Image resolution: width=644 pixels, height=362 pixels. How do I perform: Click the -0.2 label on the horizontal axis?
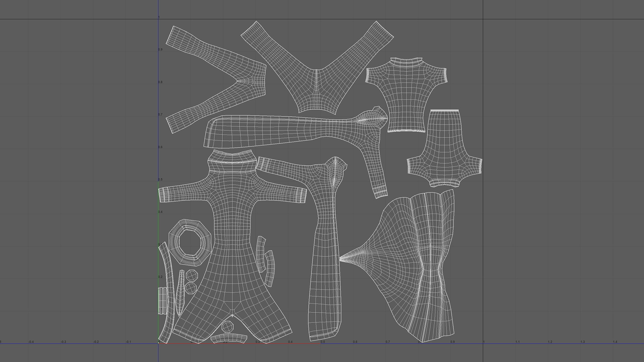[96, 342]
